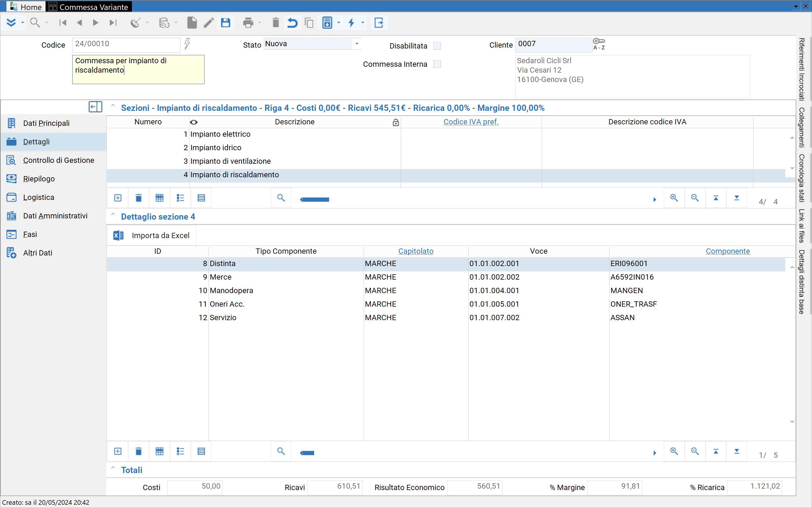812x508 pixels.
Task: Delete row in Dettaglio sezione grid toolbar
Action: (x=139, y=451)
